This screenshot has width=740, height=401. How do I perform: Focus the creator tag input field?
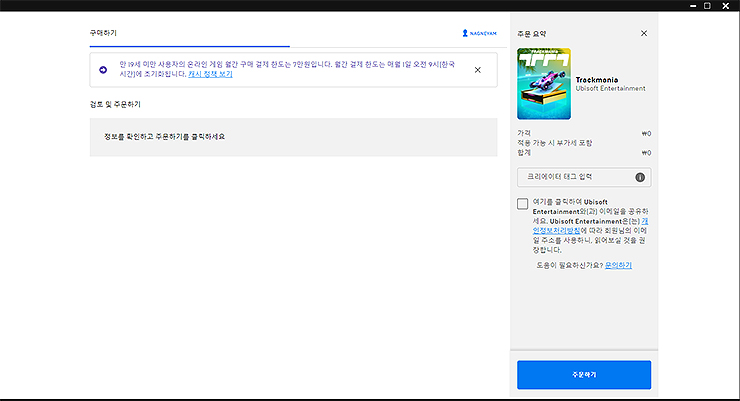click(584, 177)
